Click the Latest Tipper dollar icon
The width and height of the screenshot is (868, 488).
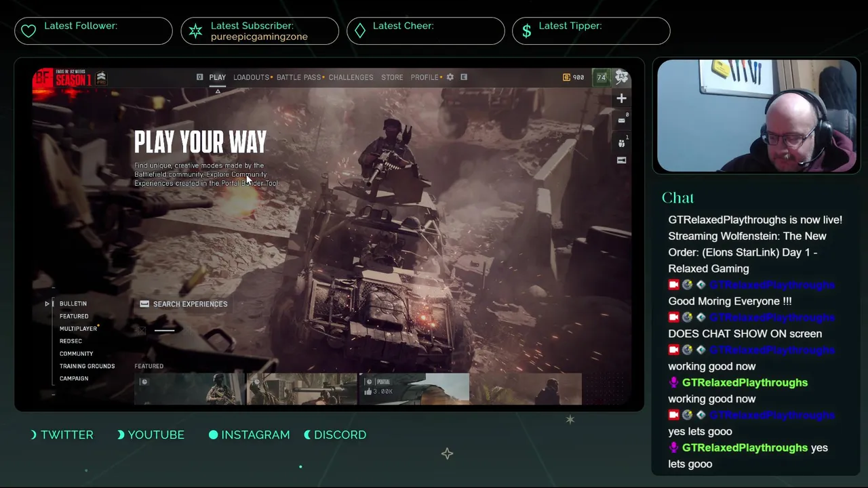(x=526, y=31)
